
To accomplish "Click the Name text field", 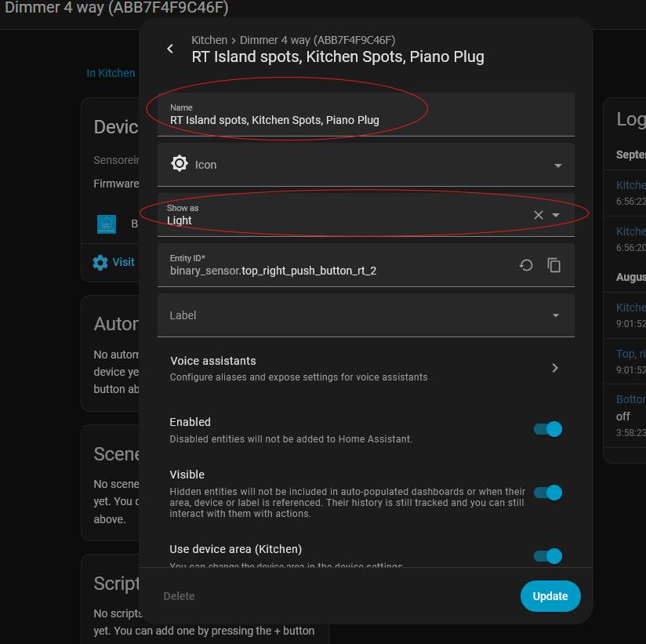I will point(345,120).
